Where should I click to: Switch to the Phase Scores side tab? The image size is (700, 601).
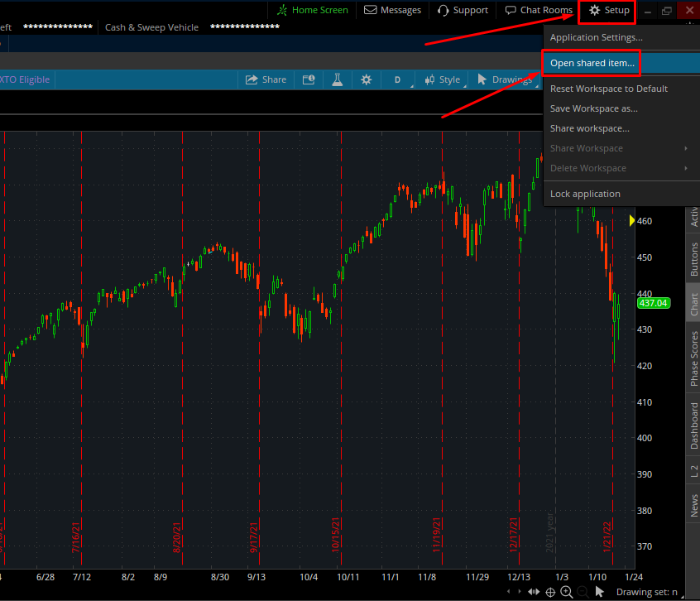point(693,358)
